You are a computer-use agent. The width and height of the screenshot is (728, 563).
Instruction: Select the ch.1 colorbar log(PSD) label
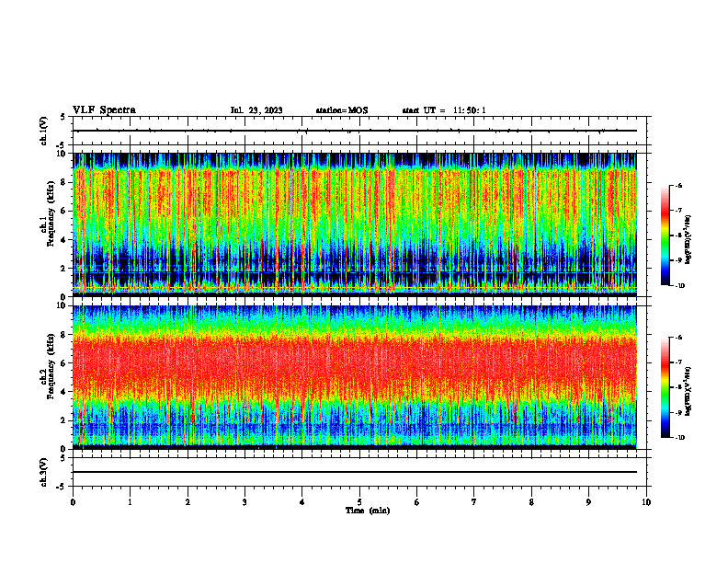(688, 240)
